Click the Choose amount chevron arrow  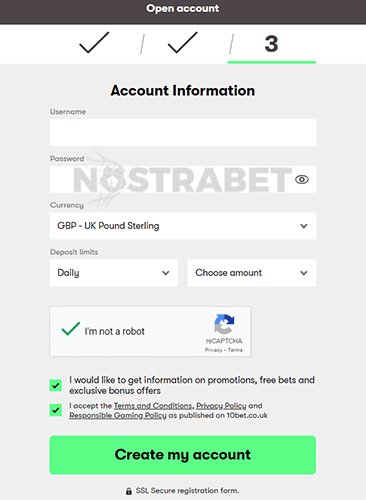304,273
